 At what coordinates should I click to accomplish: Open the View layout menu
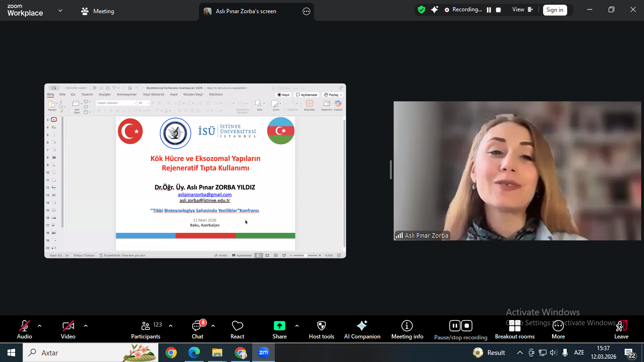pos(523,10)
